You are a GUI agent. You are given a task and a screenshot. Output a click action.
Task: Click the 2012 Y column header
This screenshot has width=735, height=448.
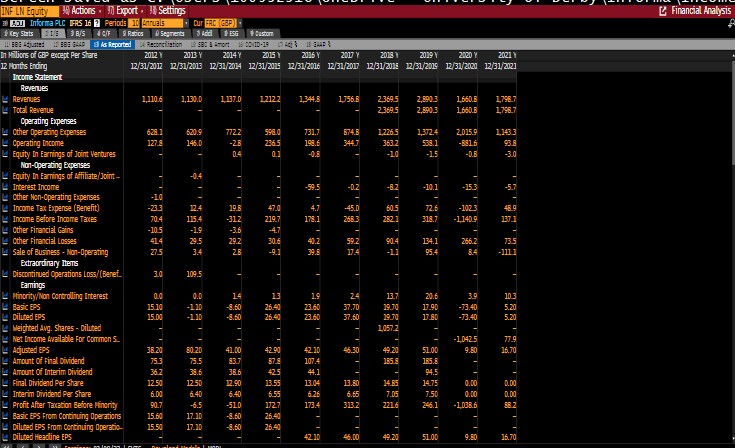tap(153, 55)
